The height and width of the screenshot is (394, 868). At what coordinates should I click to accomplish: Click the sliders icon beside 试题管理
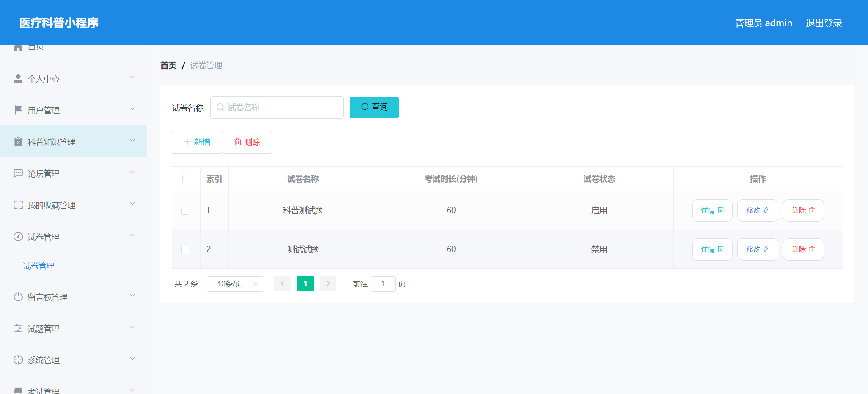point(18,328)
